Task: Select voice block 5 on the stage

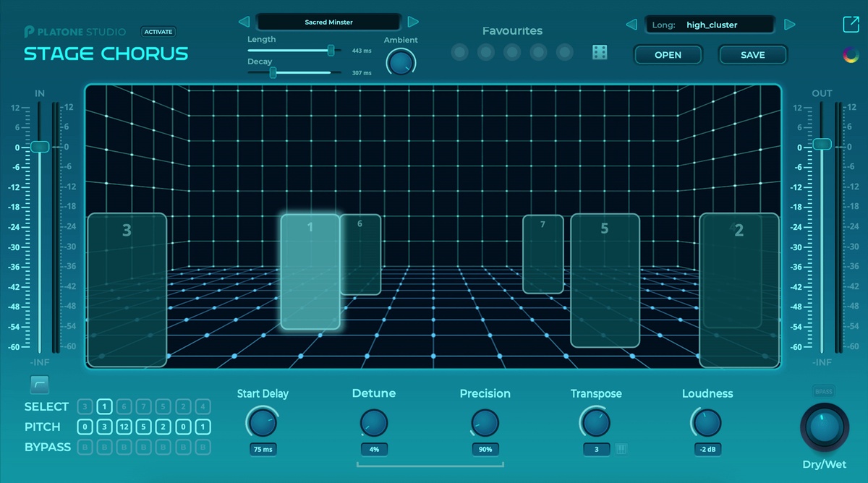Action: [x=605, y=280]
